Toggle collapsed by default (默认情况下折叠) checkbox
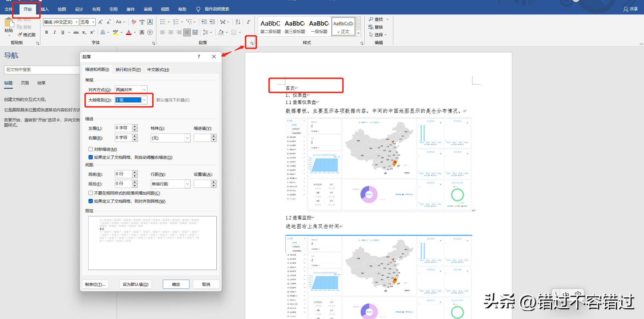 pos(153,100)
